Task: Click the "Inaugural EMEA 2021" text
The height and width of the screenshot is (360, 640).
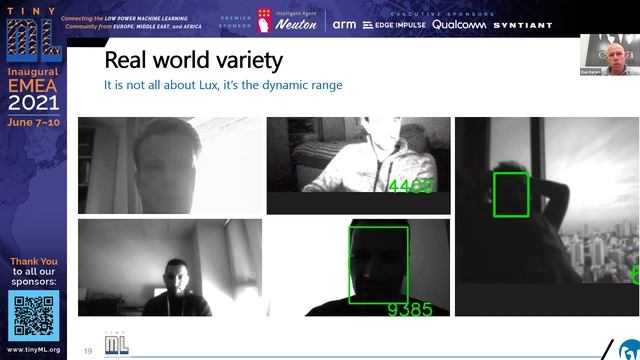Action: (33, 89)
